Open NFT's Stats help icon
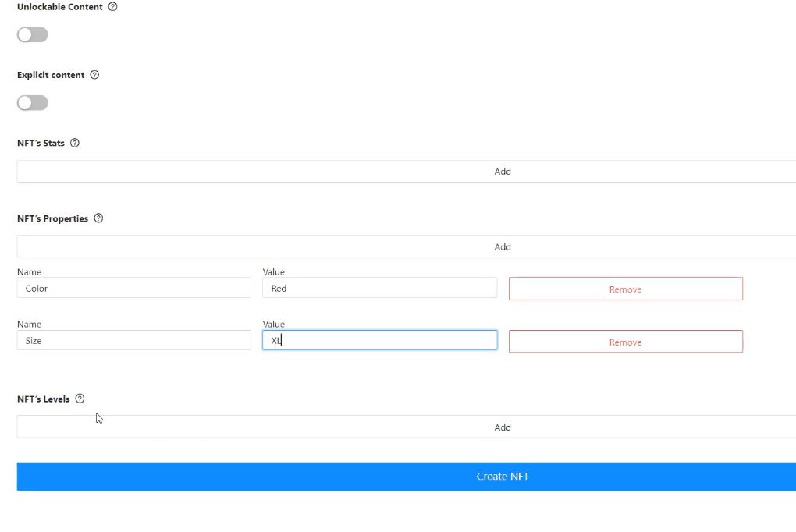 pyautogui.click(x=75, y=143)
